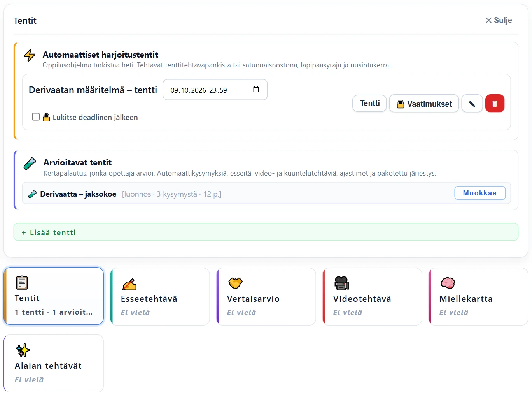This screenshot has height=396, width=532.
Task: Click the draft status text '[luonnos · 3 kysymystä · 12 p.]'
Action: tap(171, 194)
